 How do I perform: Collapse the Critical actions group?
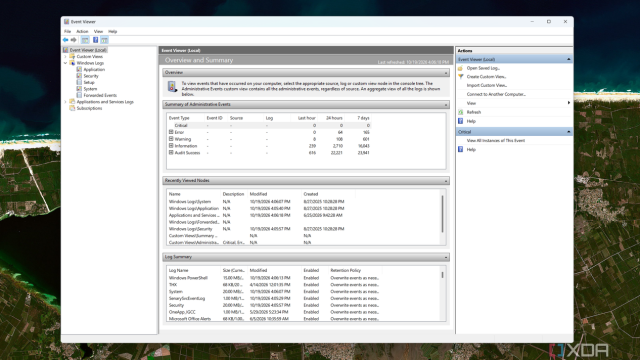coord(569,132)
